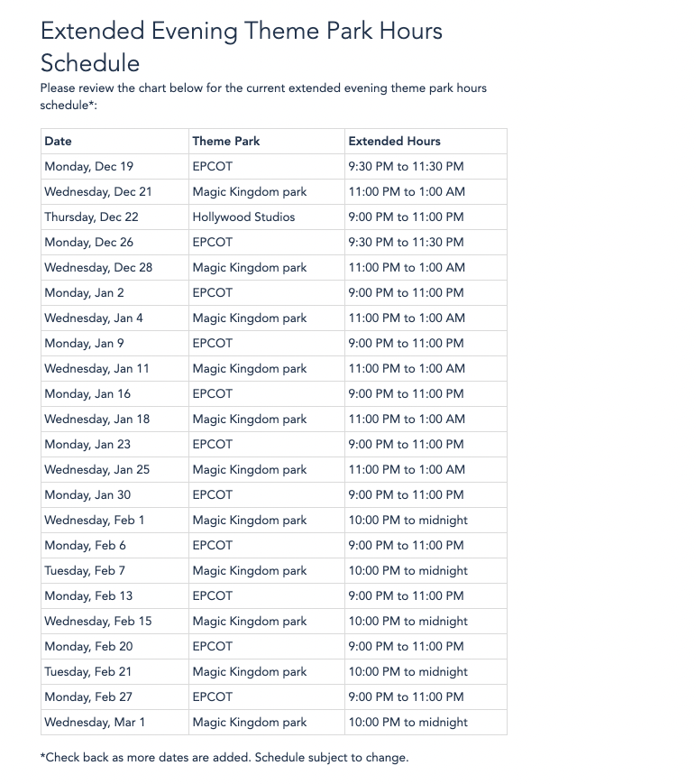The height and width of the screenshot is (784, 696).
Task: Click the Wednesday, Jan 25 date cell
Action: pos(97,470)
